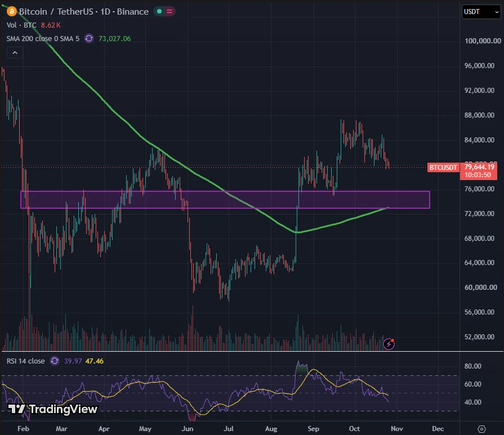Click the current price 79,644.19 label
504x435 pixels.
[479, 167]
